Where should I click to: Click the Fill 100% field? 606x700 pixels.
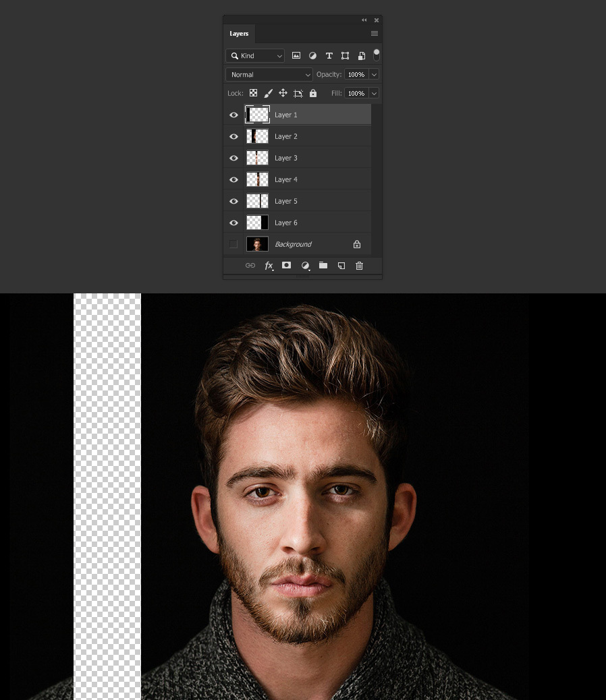pos(356,93)
